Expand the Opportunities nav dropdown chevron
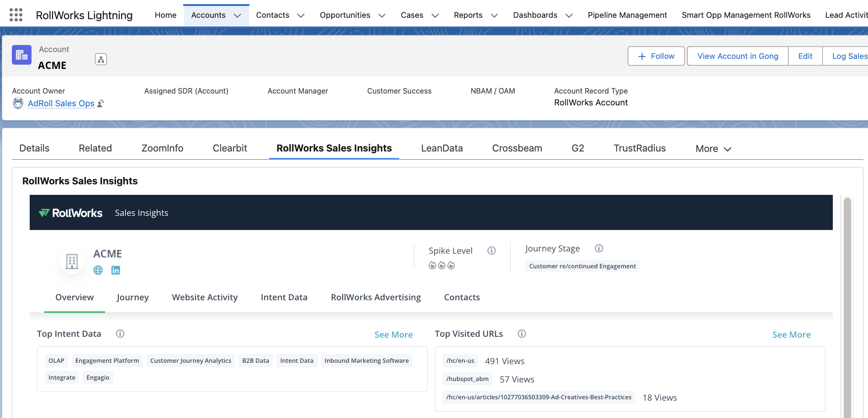The height and width of the screenshot is (418, 868). [x=382, y=16]
